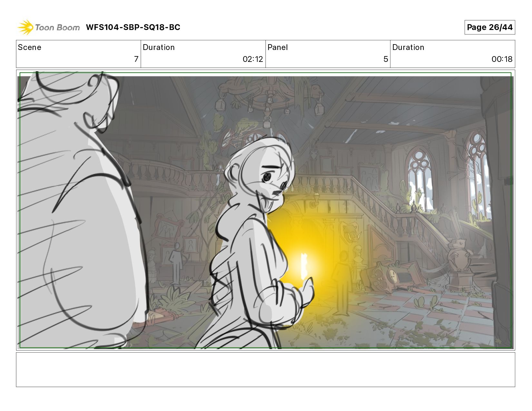Click the Duration label beside the Panel cell
Image resolution: width=532 pixels, height=411 pixels.
pos(408,47)
